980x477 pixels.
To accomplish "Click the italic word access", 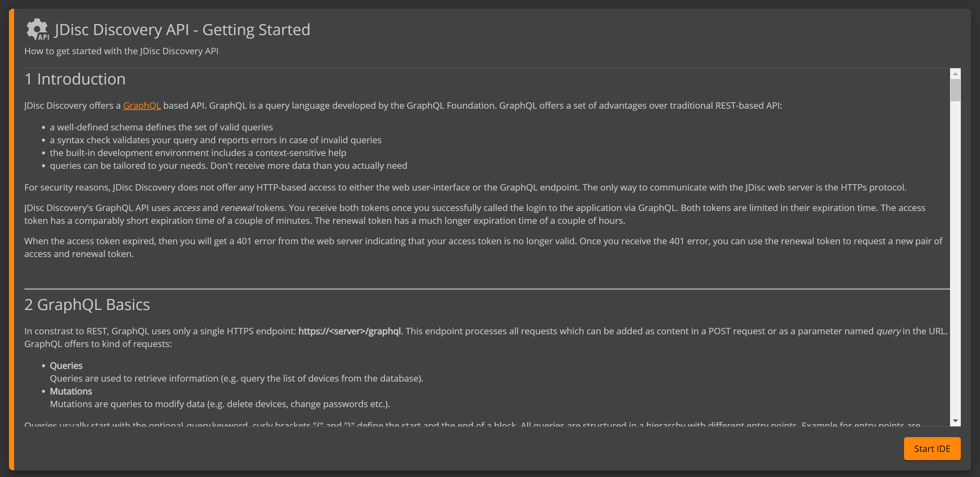I will tap(187, 208).
